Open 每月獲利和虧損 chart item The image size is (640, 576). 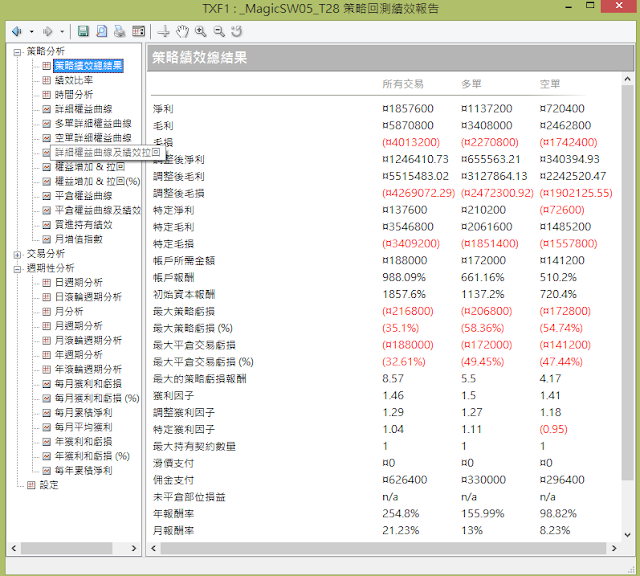pyautogui.click(x=88, y=384)
